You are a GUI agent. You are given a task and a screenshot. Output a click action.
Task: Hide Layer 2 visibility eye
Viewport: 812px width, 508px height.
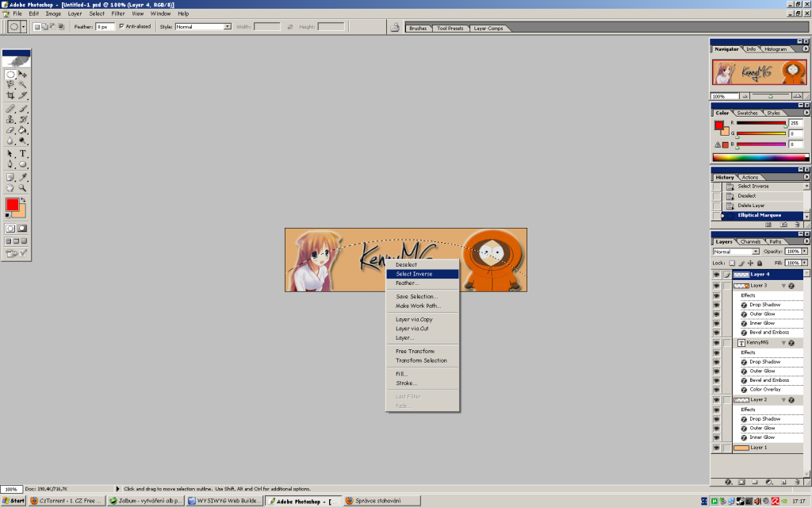(x=716, y=400)
